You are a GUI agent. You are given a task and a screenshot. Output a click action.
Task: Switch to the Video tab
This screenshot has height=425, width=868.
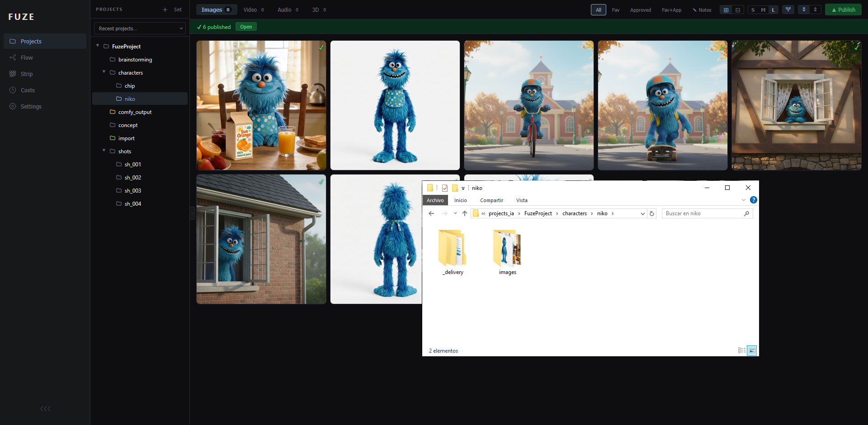coord(253,10)
